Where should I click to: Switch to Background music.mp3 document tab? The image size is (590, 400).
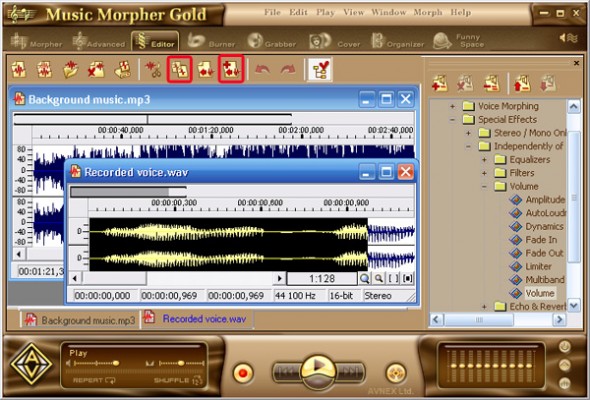pos(80,320)
